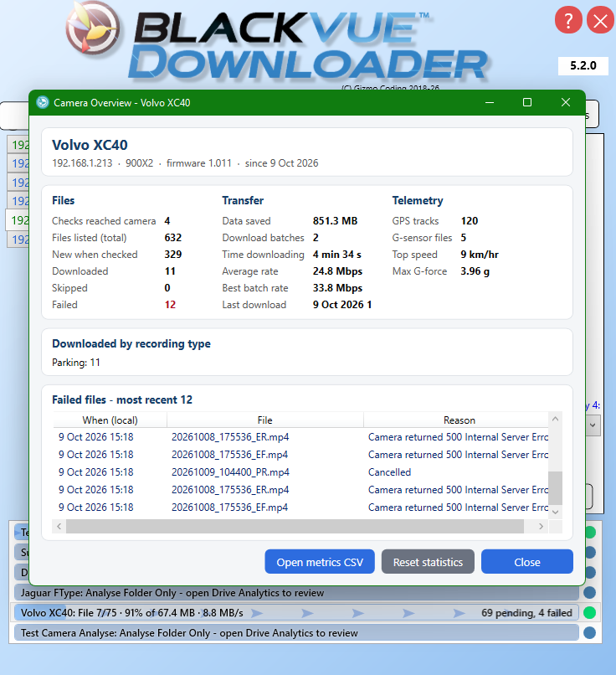This screenshot has height=675, width=616.
Task: Click the blue Close button
Action: (x=527, y=561)
